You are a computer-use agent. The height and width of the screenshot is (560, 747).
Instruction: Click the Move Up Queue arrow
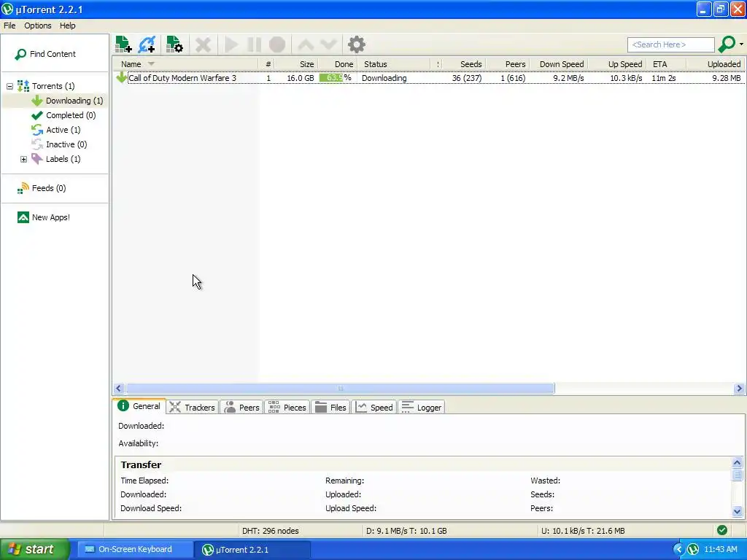pos(306,45)
